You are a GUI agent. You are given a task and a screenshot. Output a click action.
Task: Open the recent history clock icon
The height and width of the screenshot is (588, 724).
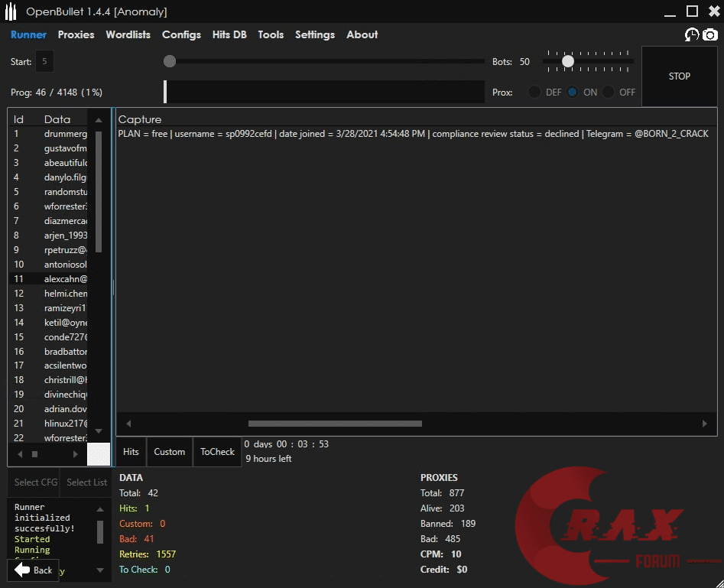coord(691,34)
